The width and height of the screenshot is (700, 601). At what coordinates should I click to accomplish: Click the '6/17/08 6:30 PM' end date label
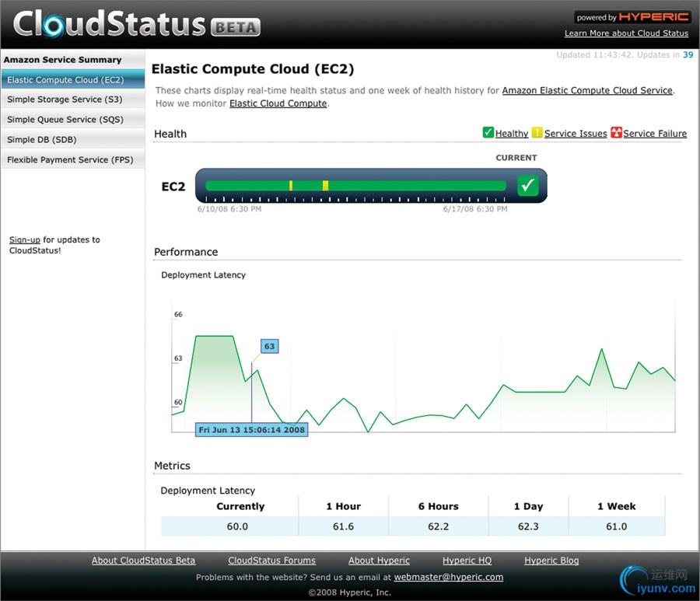(475, 209)
